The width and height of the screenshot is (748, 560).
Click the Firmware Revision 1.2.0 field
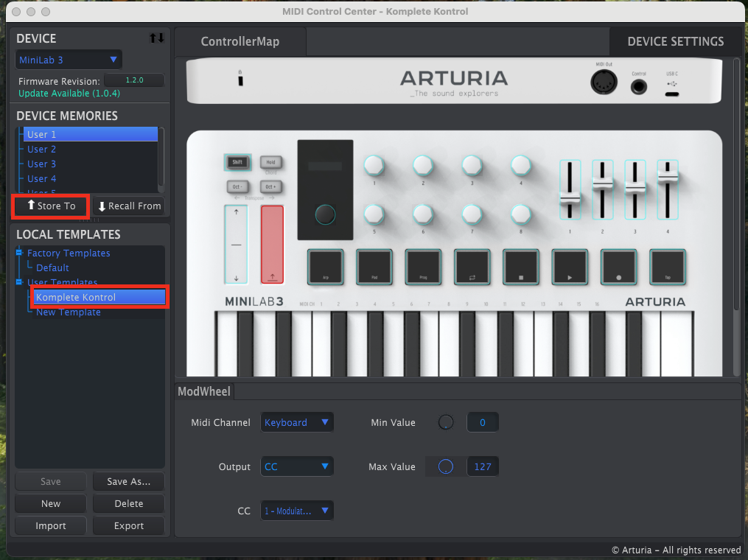click(x=134, y=80)
